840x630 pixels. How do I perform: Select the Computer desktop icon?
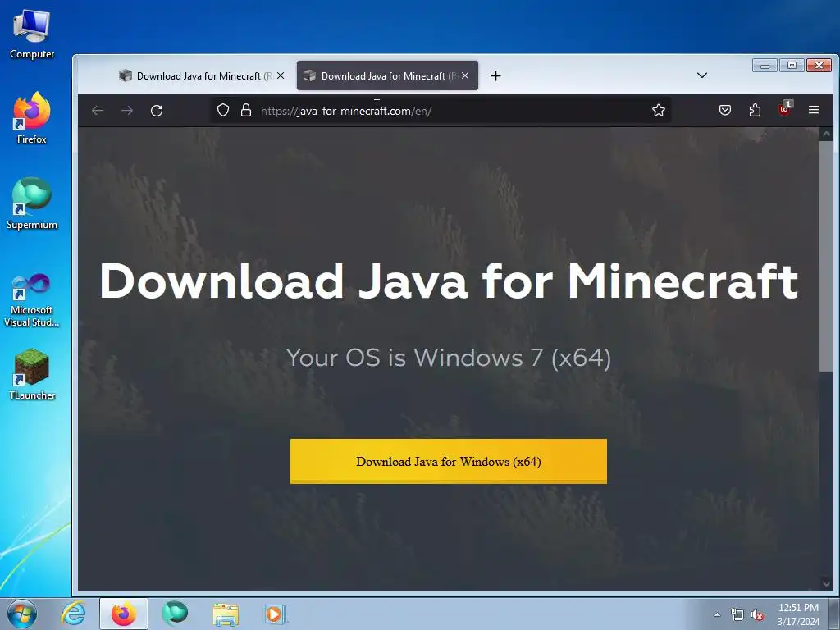tap(32, 34)
